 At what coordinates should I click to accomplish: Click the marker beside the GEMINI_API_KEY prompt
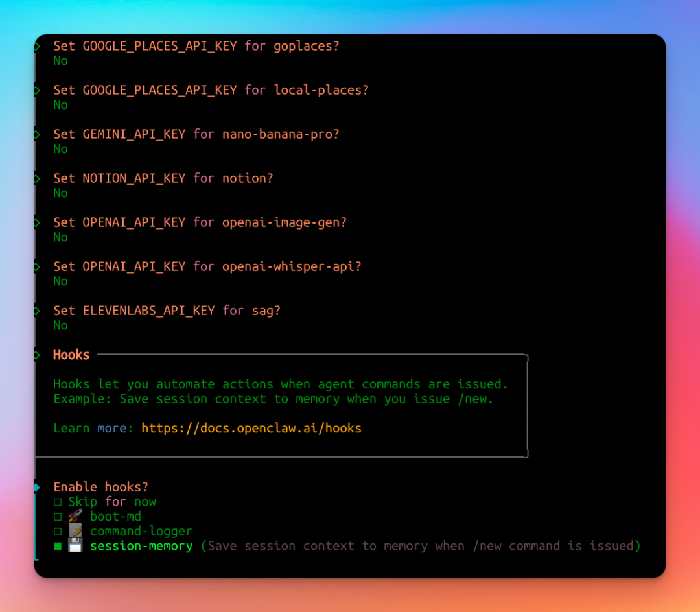pos(38,134)
